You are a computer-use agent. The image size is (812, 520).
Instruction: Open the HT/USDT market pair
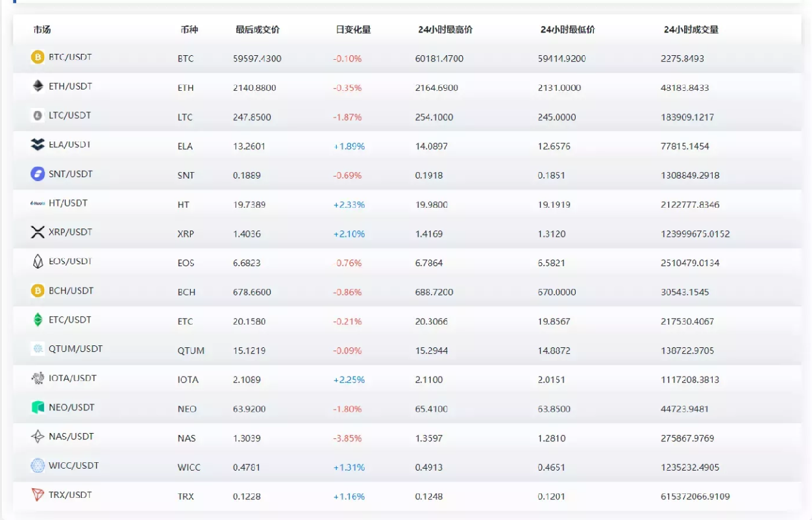pos(68,203)
